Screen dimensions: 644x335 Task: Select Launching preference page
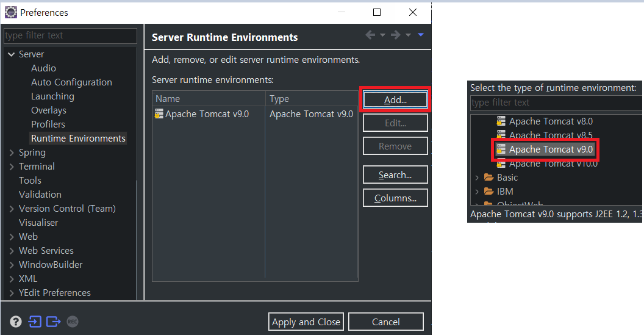(x=52, y=96)
